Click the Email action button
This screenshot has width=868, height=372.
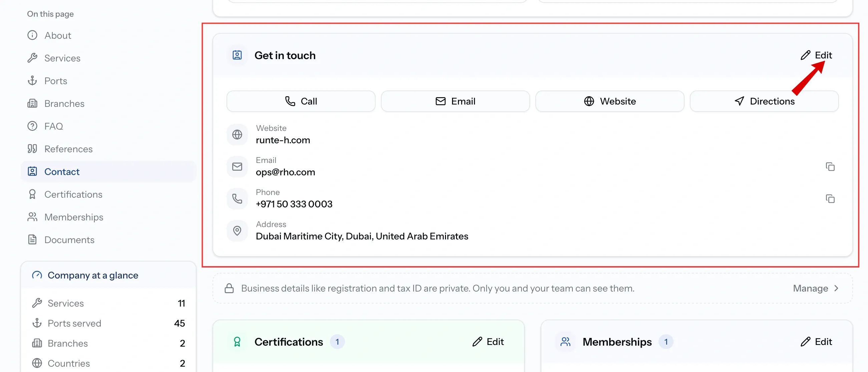(455, 101)
